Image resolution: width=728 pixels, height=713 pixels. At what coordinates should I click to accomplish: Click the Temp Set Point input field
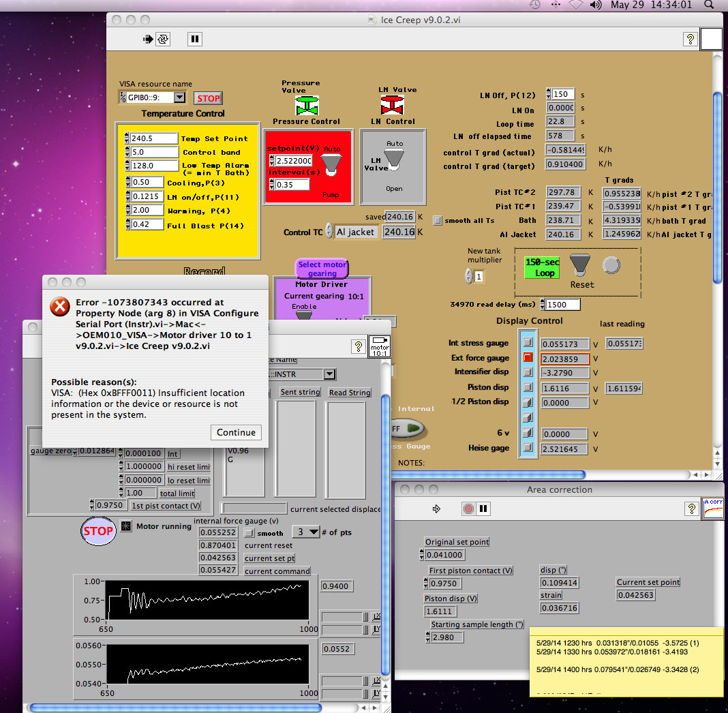pos(153,138)
